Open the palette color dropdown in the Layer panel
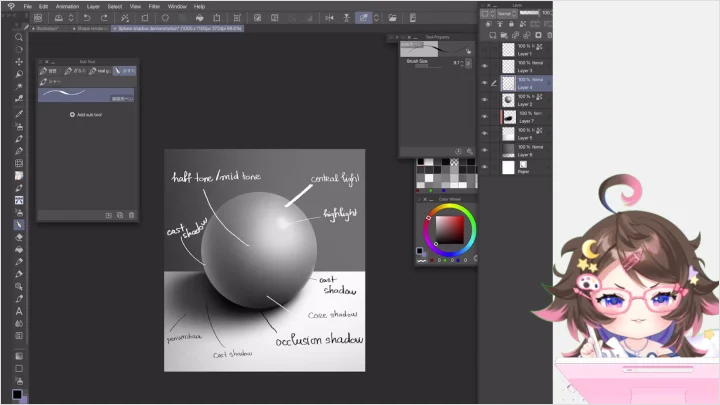Image resolution: width=720 pixels, height=405 pixels. click(x=488, y=14)
